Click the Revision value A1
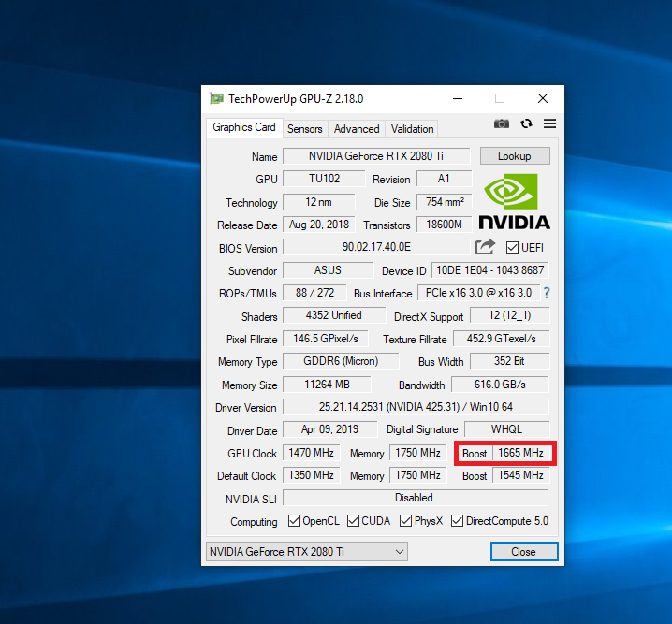 pos(444,179)
